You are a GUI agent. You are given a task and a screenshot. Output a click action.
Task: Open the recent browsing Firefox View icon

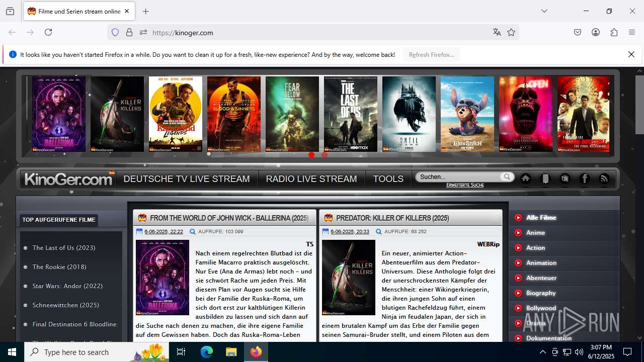tap(10, 11)
